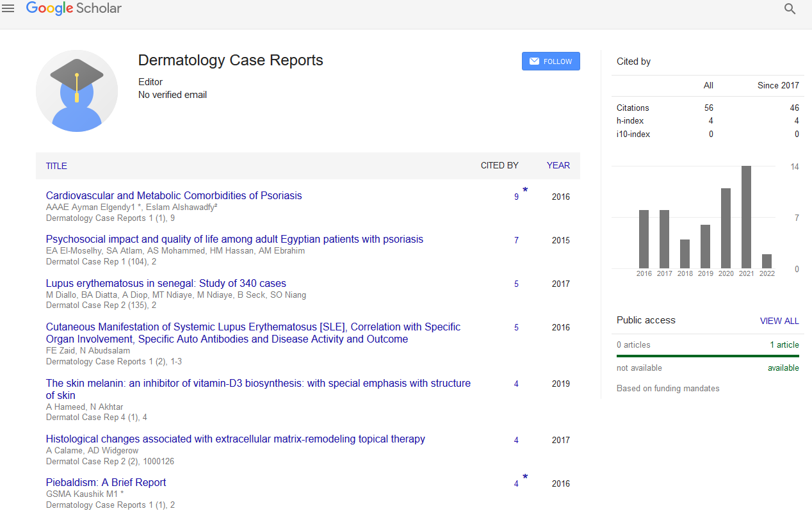The image size is (812, 511).
Task: Click the 2020 bar in citations chart
Action: (x=726, y=228)
